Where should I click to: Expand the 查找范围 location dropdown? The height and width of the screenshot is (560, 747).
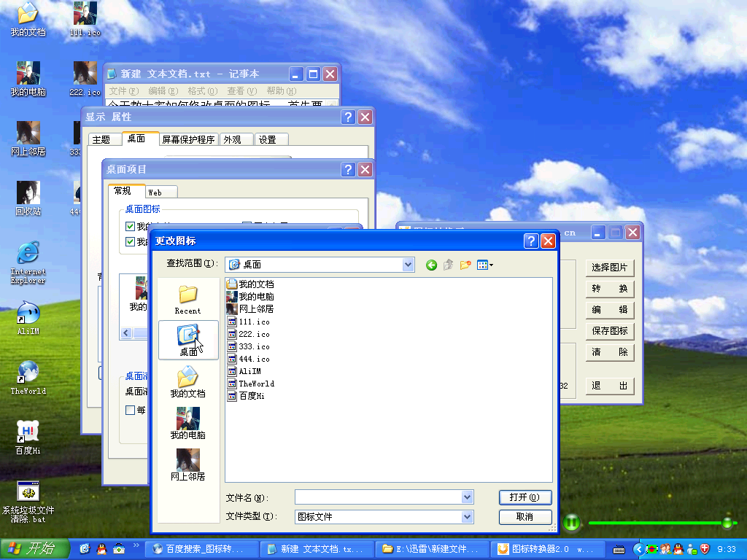click(x=408, y=264)
